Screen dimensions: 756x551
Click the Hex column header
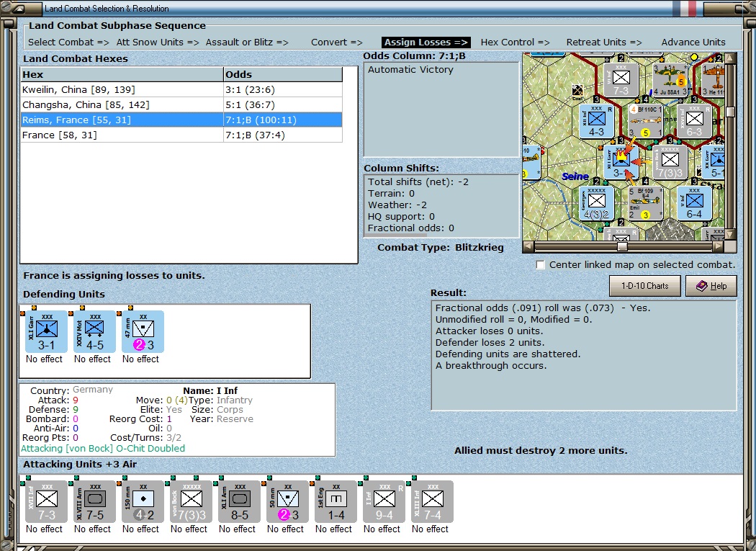point(122,74)
